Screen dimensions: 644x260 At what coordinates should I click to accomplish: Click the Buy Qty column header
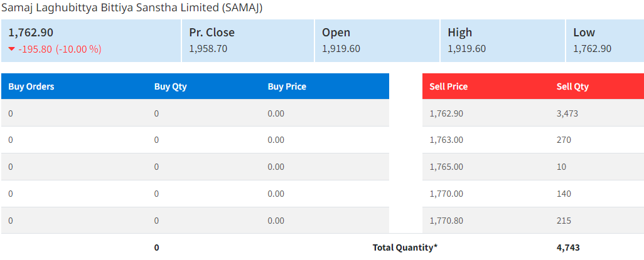pyautogui.click(x=171, y=86)
